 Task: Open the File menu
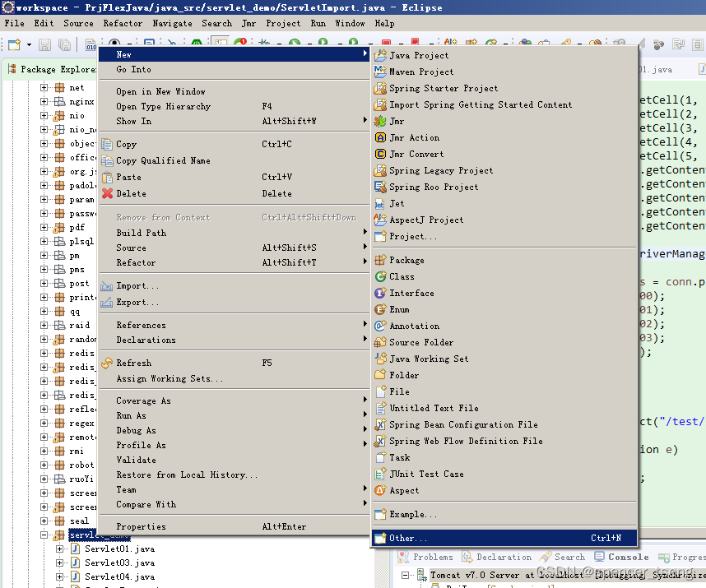pyautogui.click(x=15, y=23)
